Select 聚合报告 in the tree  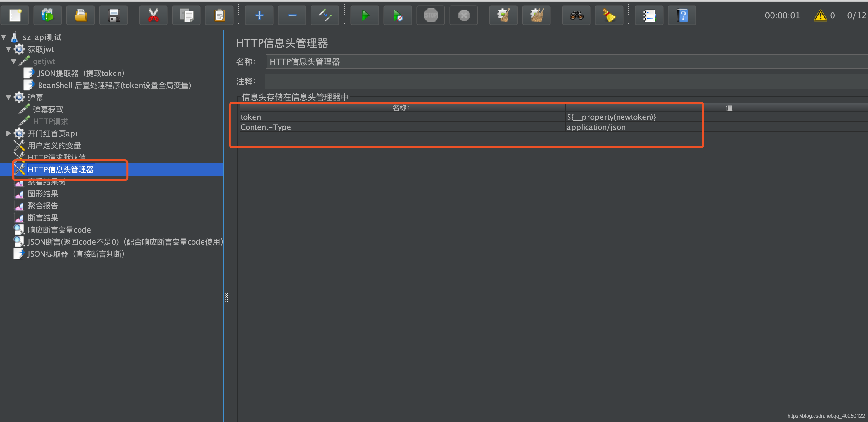tap(43, 205)
